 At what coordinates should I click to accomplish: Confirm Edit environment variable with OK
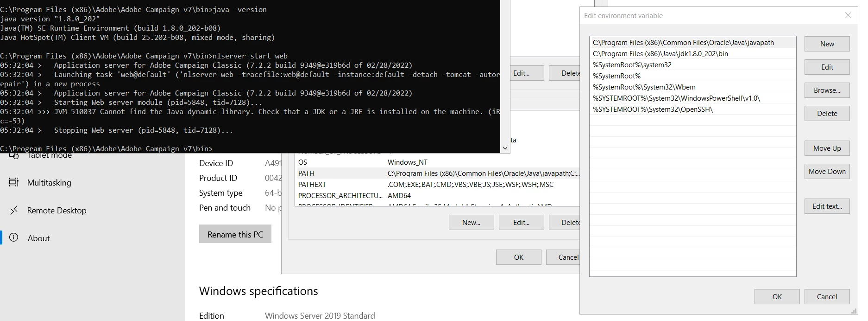pos(777,297)
